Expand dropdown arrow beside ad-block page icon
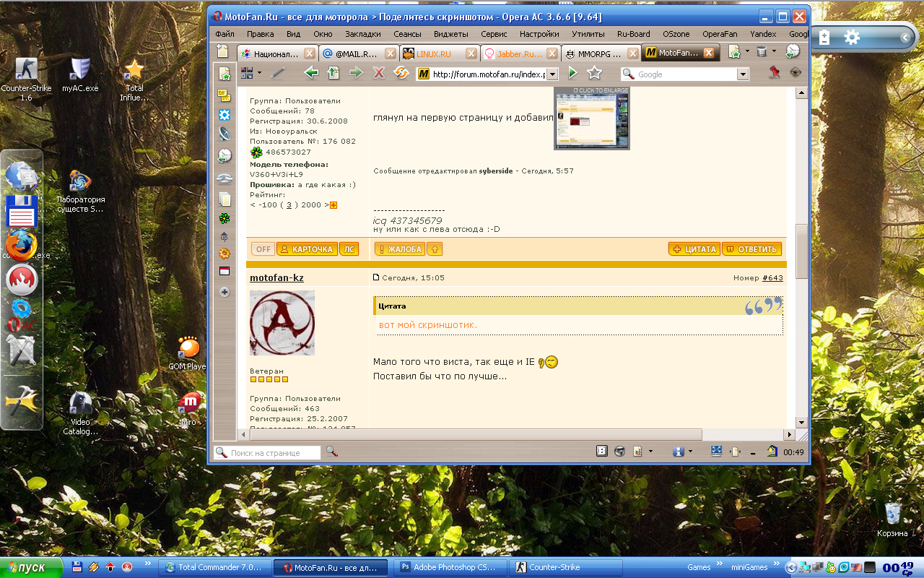Screen dimensions: 924x578 (x=650, y=452)
